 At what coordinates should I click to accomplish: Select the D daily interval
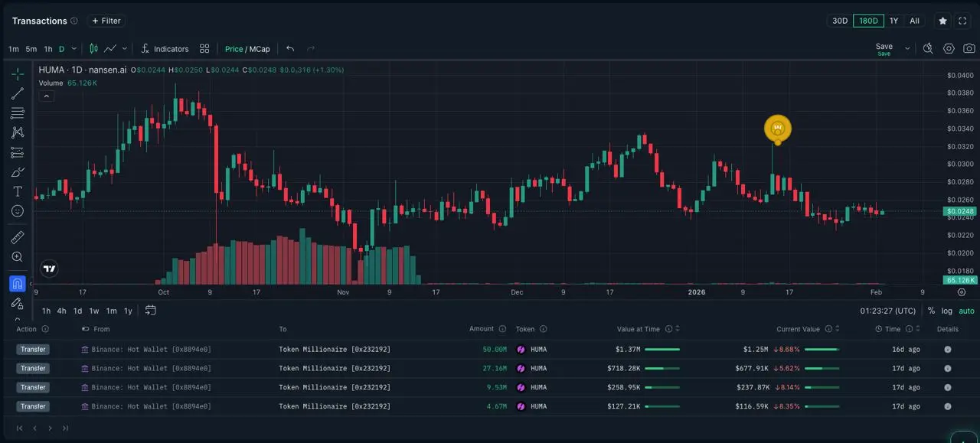coord(62,49)
